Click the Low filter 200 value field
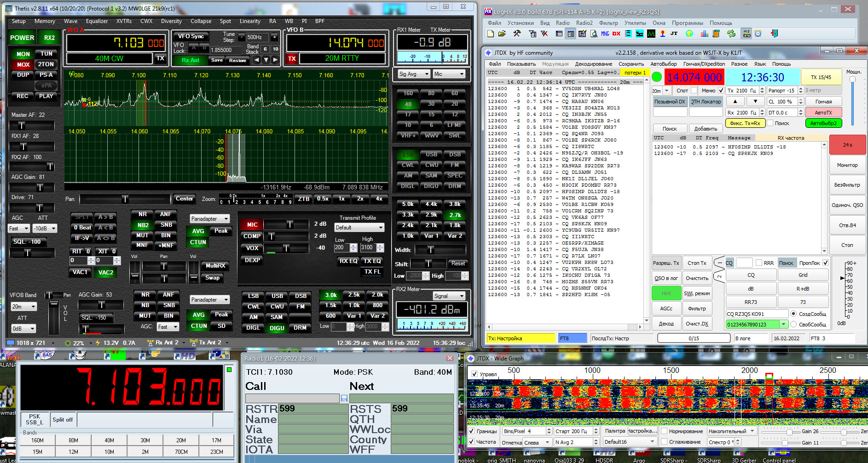 click(x=342, y=247)
